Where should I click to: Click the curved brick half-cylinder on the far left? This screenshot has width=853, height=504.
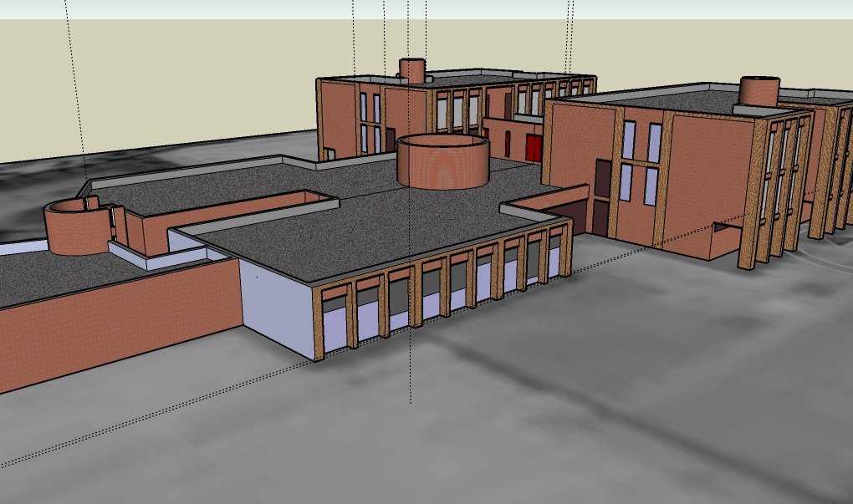[75, 230]
